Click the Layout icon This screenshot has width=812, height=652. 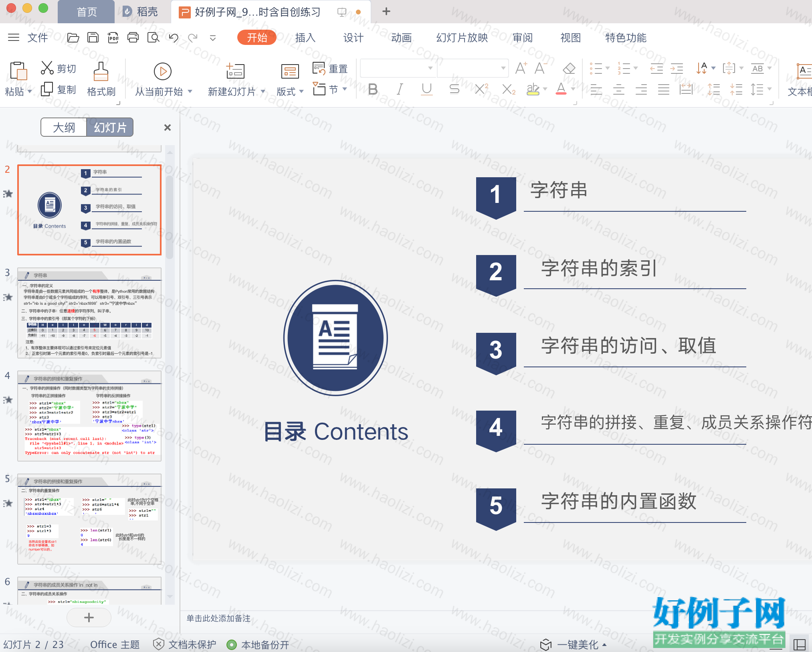click(x=290, y=71)
